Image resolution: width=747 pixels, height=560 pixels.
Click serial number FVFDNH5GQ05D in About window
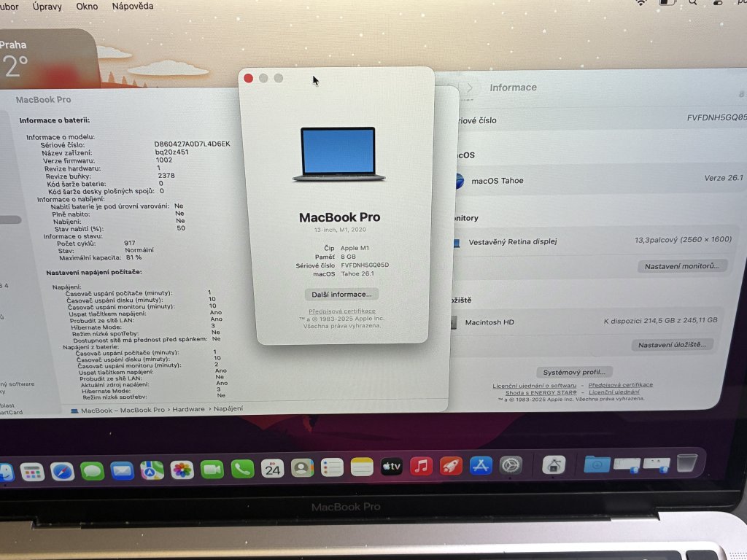click(365, 265)
